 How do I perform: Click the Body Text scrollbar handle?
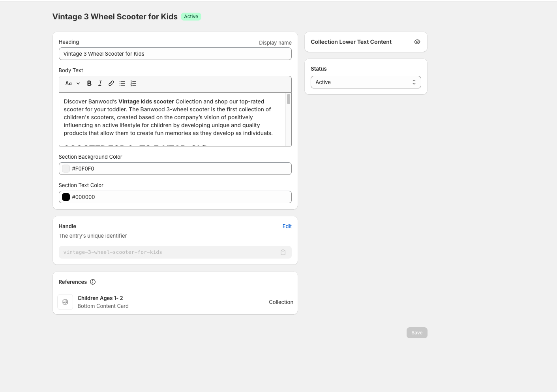(x=289, y=99)
